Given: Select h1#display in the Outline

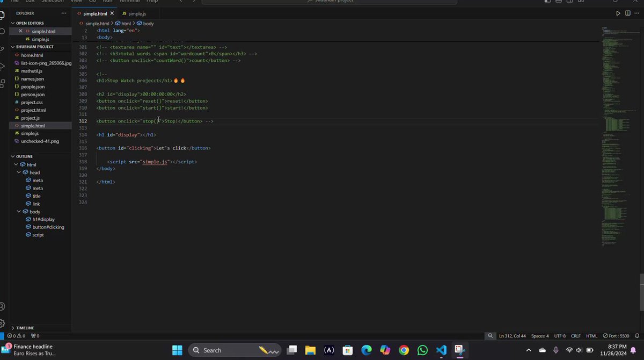Looking at the screenshot, I should pos(43,219).
